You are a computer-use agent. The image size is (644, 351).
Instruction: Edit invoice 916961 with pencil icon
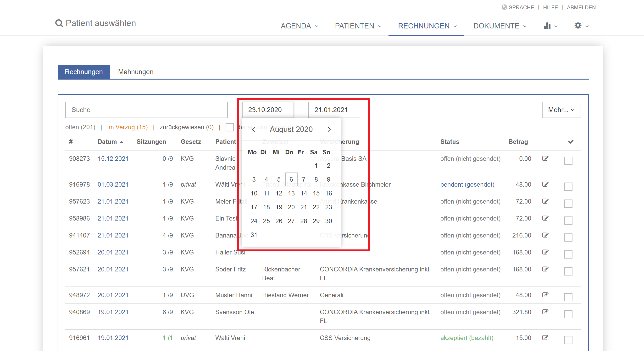click(x=545, y=338)
